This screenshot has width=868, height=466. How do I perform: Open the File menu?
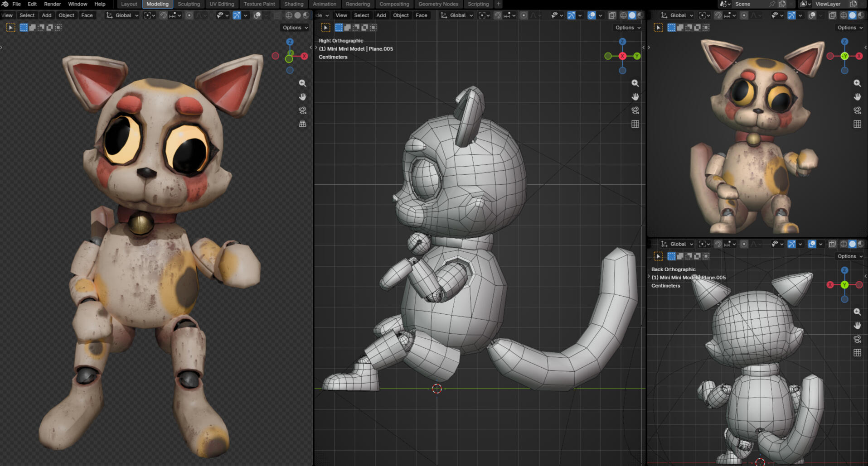pos(16,4)
